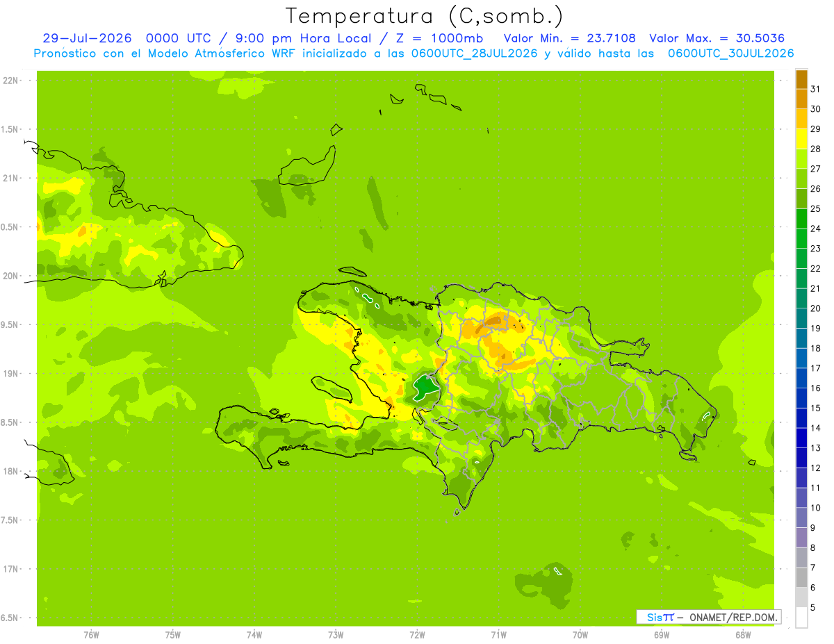834x644 pixels.
Task: Click the title "Temperatura (C,somb.)"
Action: pyautogui.click(x=424, y=16)
